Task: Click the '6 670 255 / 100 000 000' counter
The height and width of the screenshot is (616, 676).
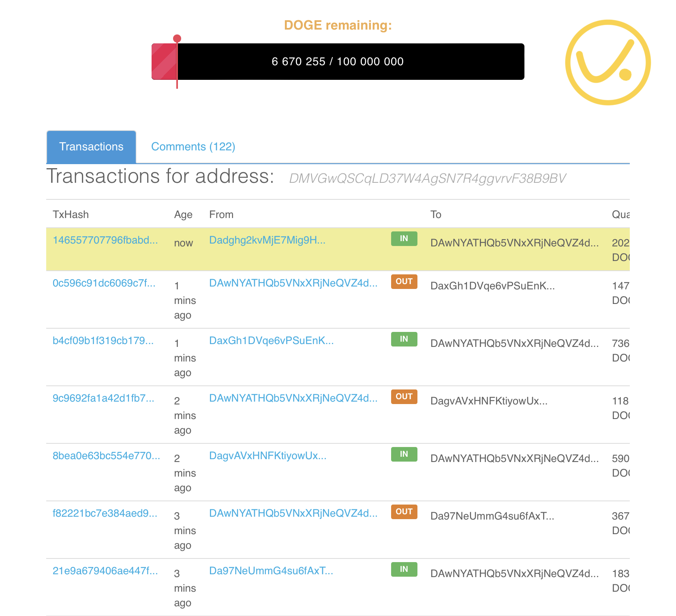Action: click(338, 62)
